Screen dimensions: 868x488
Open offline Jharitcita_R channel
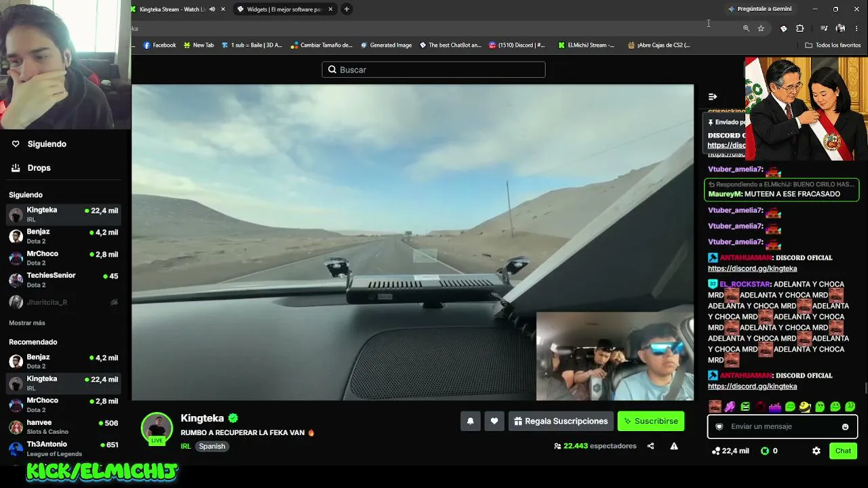[x=64, y=302]
